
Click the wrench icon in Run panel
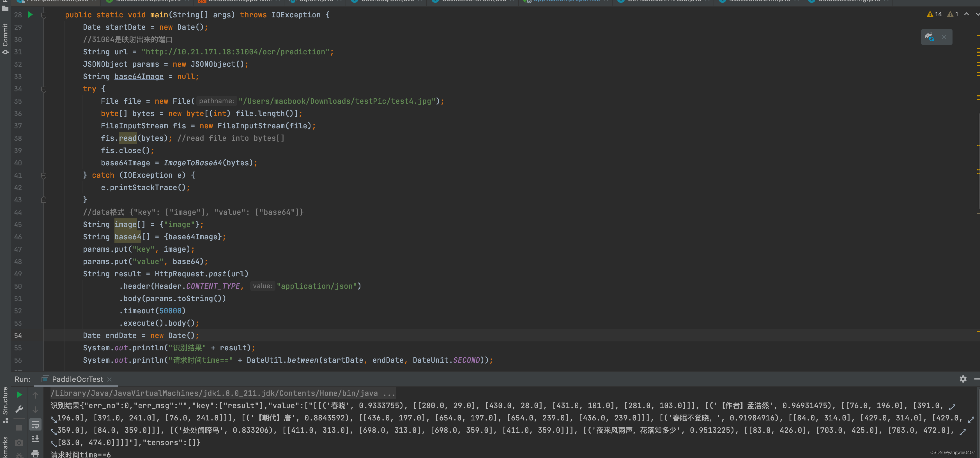click(19, 409)
